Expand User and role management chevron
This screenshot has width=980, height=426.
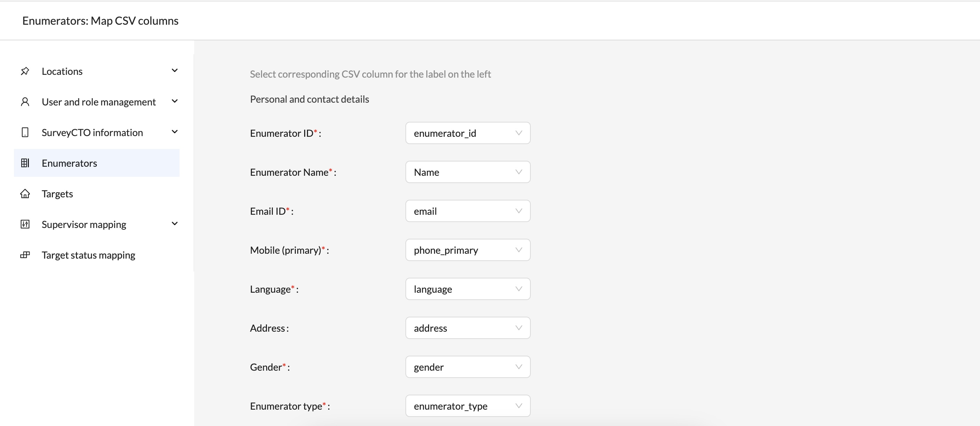[x=175, y=101]
